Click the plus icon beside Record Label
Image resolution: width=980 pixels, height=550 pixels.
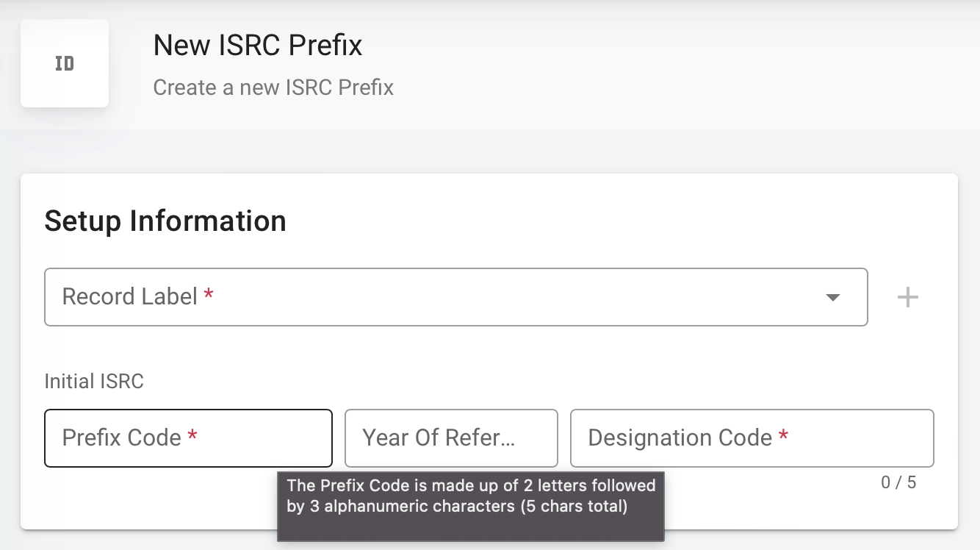pos(908,297)
